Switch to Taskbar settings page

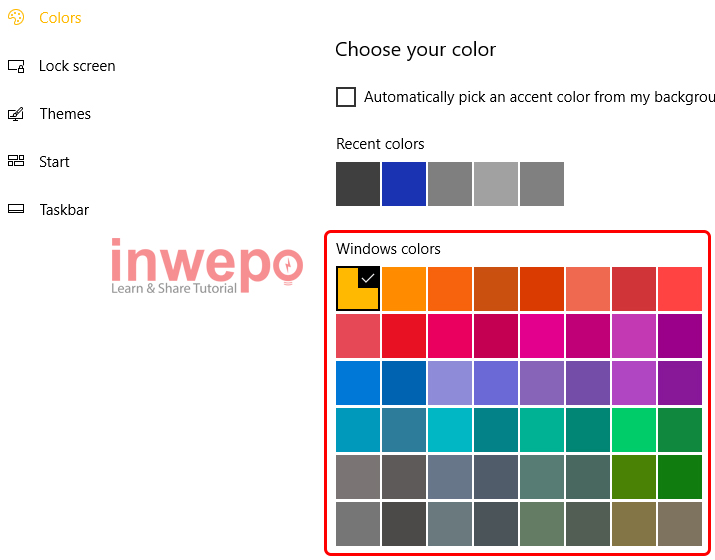(x=64, y=210)
